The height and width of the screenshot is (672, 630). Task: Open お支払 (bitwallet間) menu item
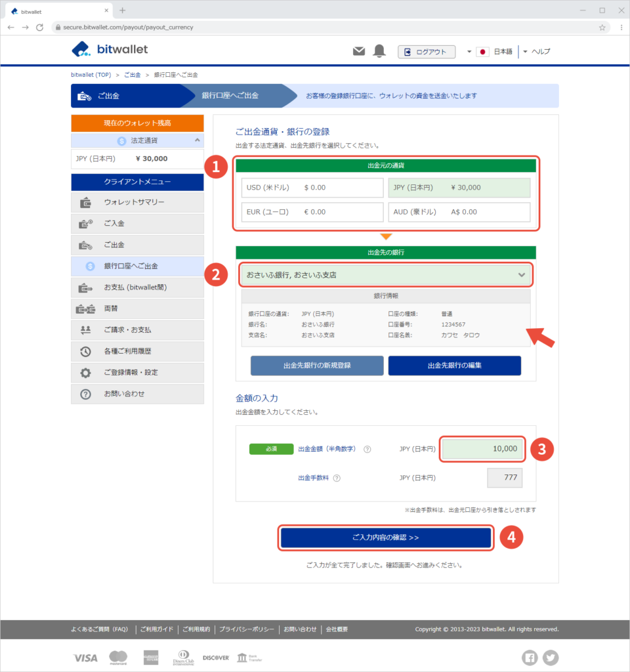137,287
